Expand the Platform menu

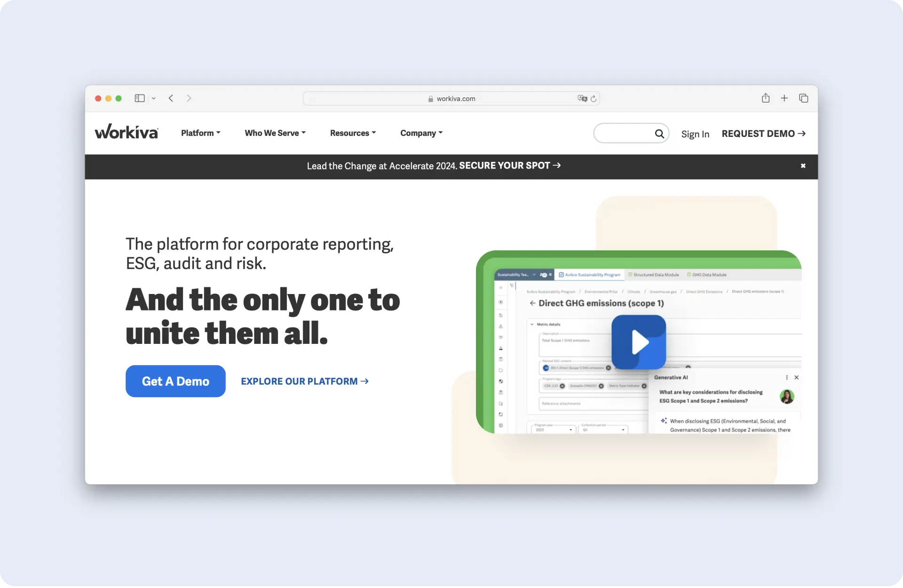[200, 133]
